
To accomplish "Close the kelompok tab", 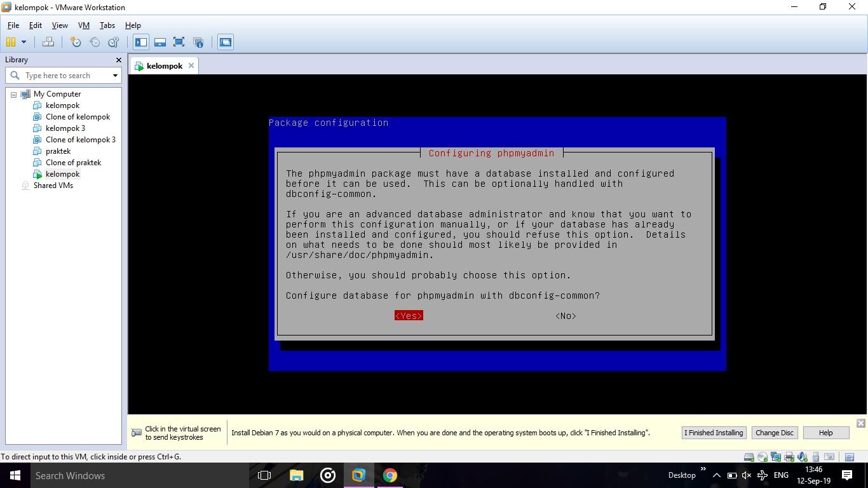I will point(191,65).
